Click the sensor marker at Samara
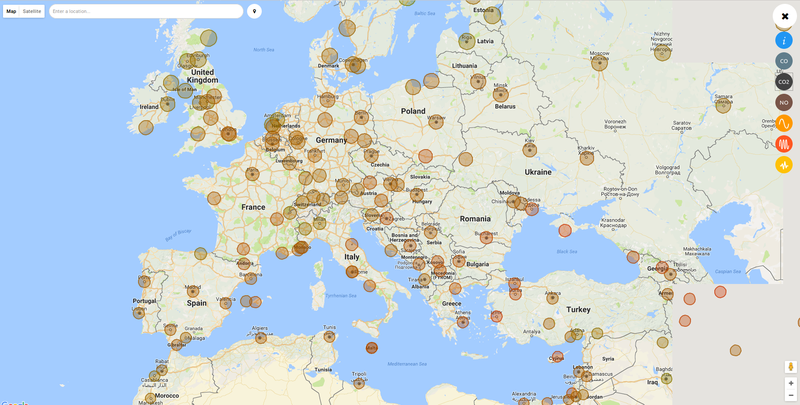The height and width of the screenshot is (405, 800). click(724, 104)
